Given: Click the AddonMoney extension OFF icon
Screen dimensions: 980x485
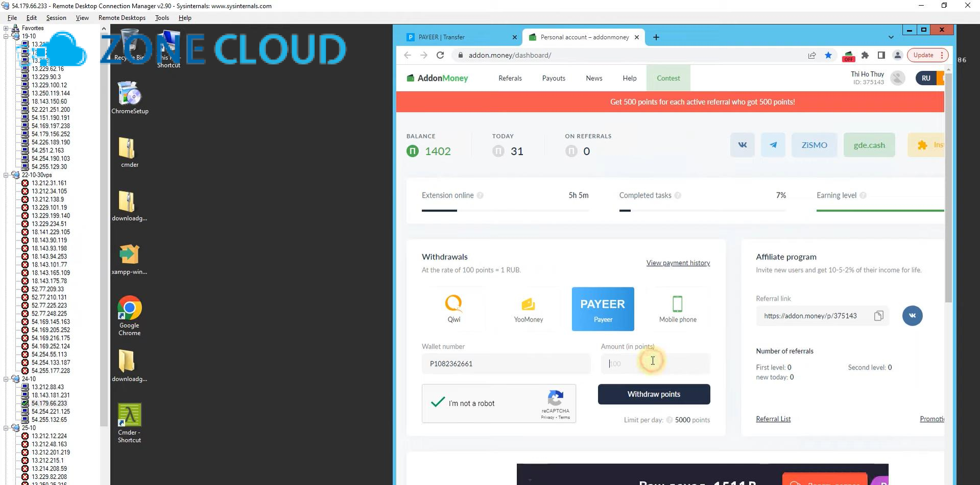Looking at the screenshot, I should pyautogui.click(x=848, y=56).
